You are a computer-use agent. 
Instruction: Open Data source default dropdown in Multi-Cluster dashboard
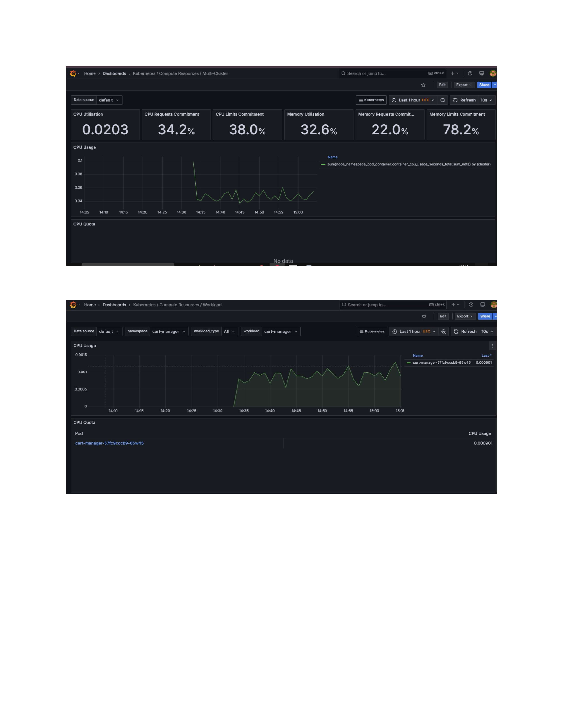pyautogui.click(x=109, y=100)
